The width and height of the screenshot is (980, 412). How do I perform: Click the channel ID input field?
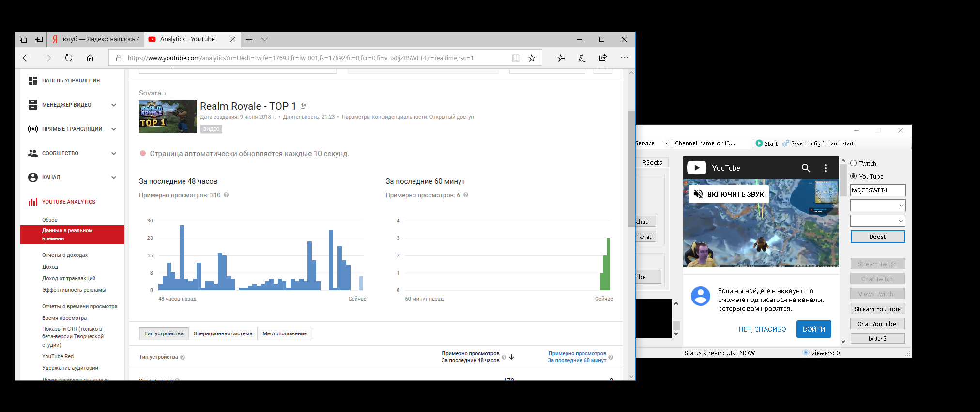(877, 190)
